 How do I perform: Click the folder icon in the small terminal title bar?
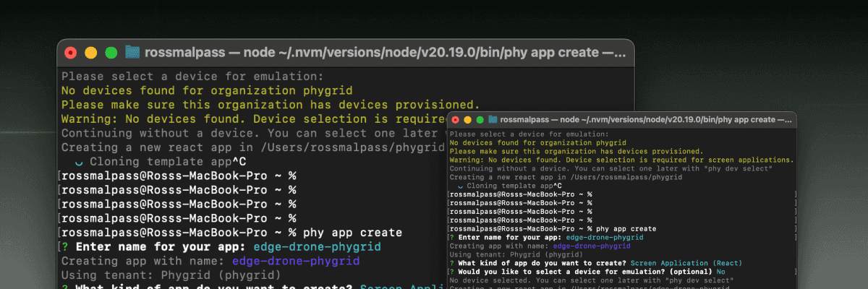click(x=493, y=119)
